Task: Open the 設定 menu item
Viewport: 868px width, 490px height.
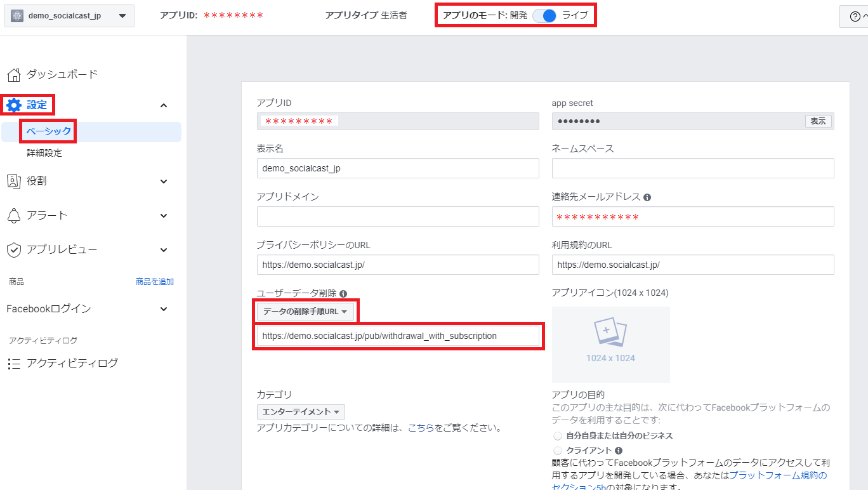Action: click(37, 105)
